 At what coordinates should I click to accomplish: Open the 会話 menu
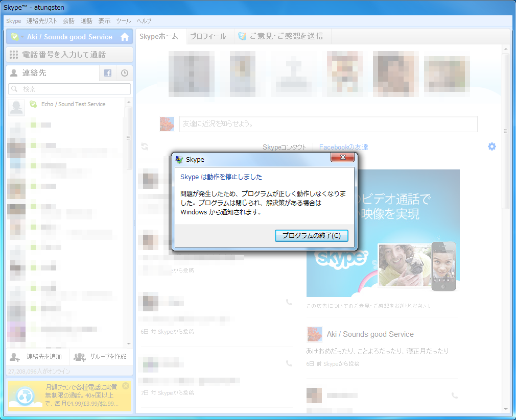point(69,21)
